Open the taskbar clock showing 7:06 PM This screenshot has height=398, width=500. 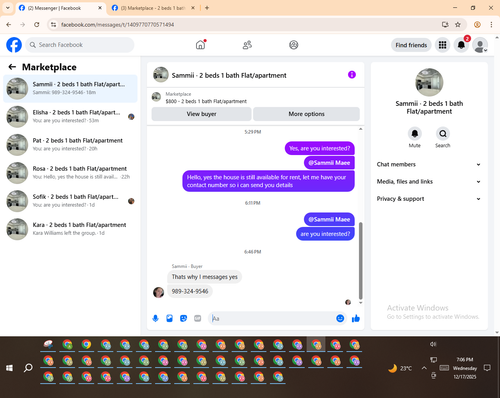click(x=465, y=368)
